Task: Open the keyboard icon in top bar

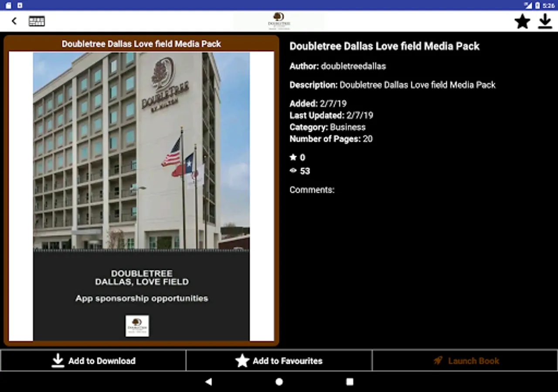Action: tap(37, 21)
